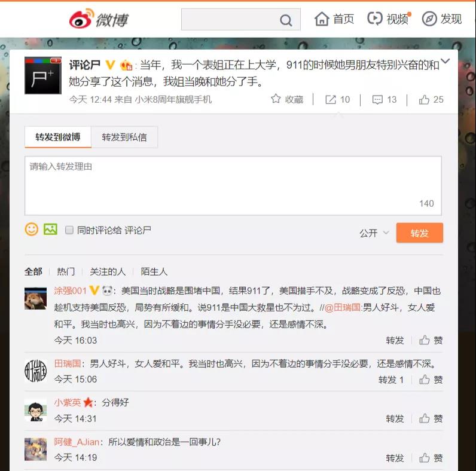Open 评论尸's avatar
This screenshot has width=476, height=471.
43,75
